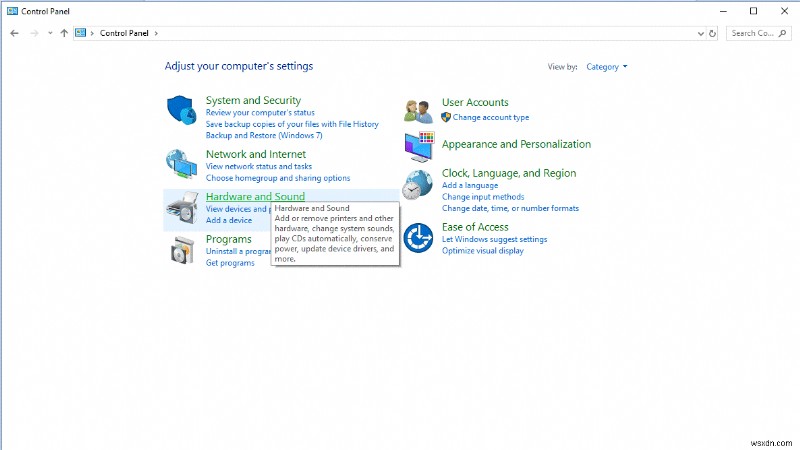Open Network and Internet
The width and height of the screenshot is (800, 450).
pyautogui.click(x=256, y=154)
